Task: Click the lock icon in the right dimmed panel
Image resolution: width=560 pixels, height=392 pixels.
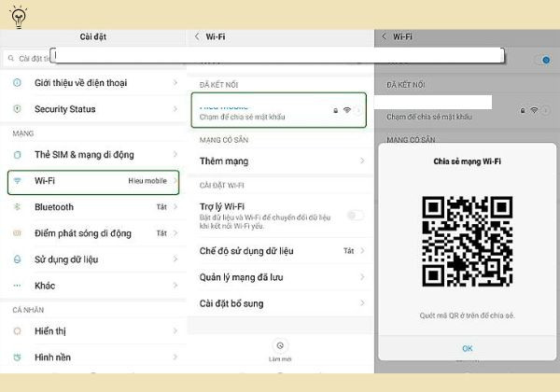Action: click(523, 110)
